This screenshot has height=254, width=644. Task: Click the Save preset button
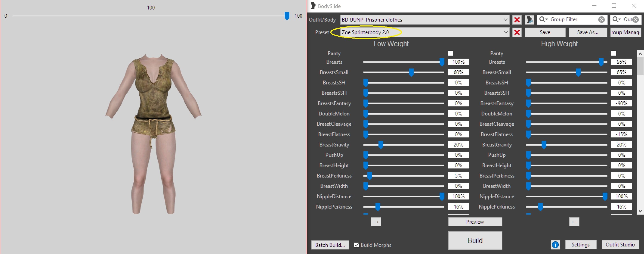click(x=545, y=32)
